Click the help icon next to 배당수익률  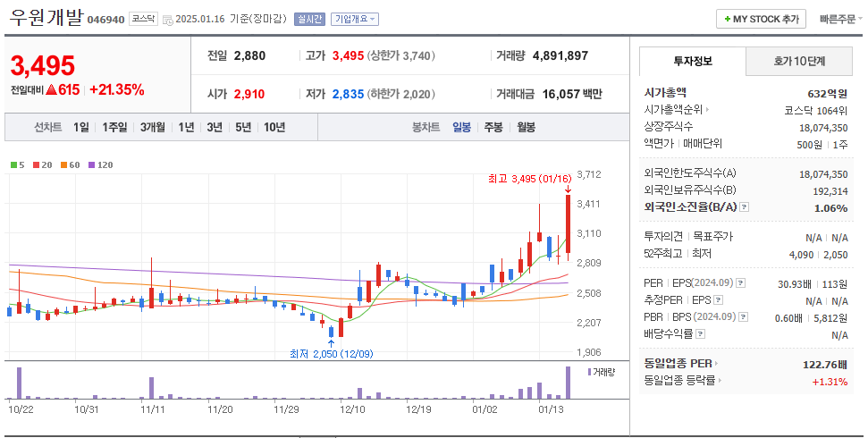(x=700, y=334)
